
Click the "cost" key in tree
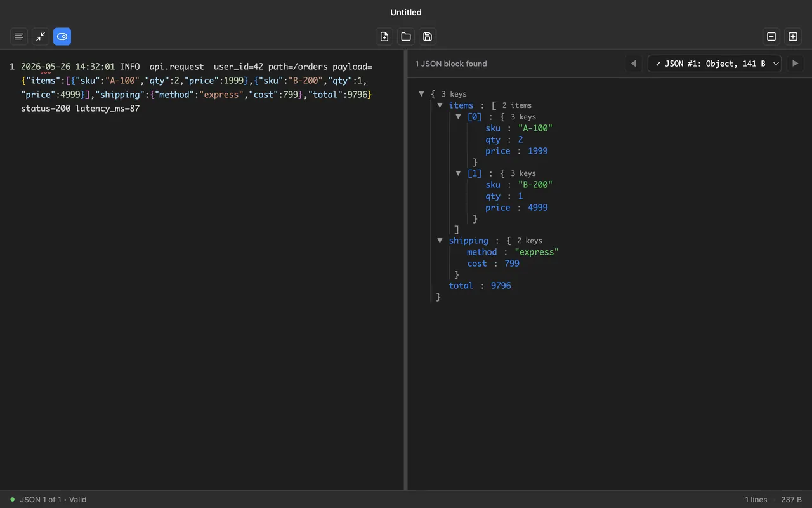click(x=477, y=264)
